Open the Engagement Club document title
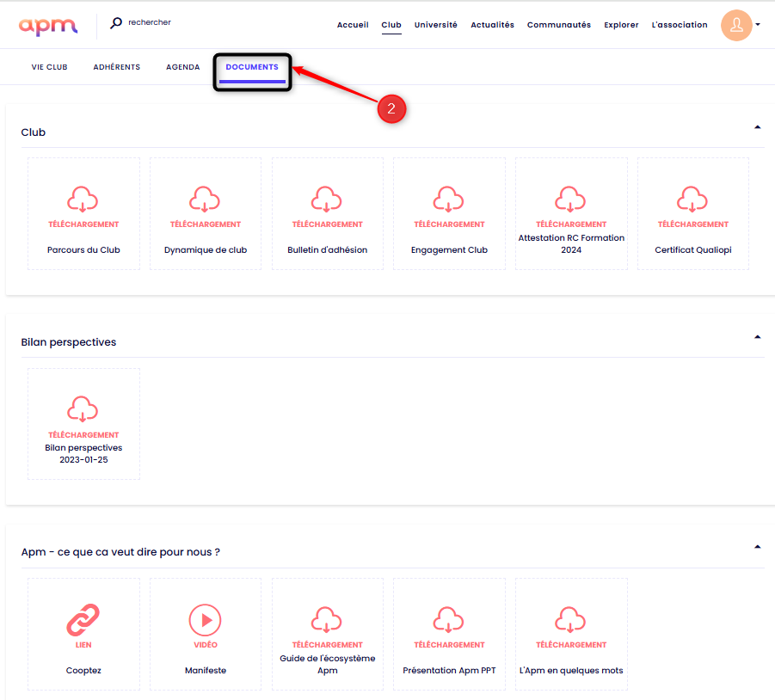Viewport: 775px width, 700px height. pos(449,250)
